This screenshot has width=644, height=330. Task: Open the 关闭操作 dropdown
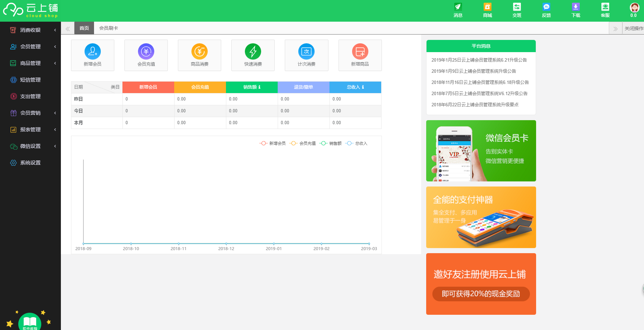(x=634, y=28)
